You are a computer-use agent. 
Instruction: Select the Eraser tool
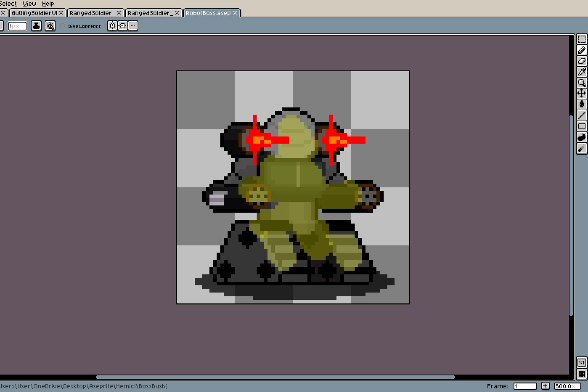(x=582, y=61)
